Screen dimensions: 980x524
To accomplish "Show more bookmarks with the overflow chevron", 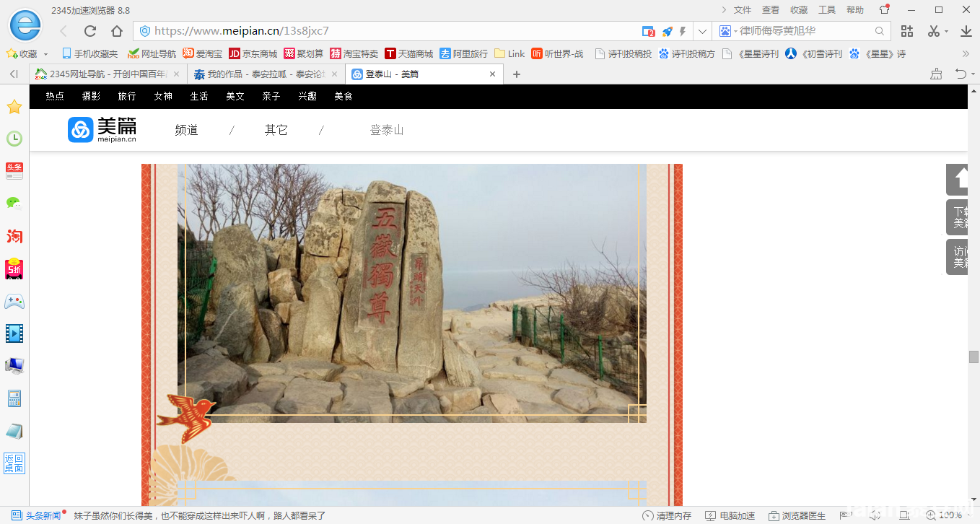I will click(x=966, y=53).
